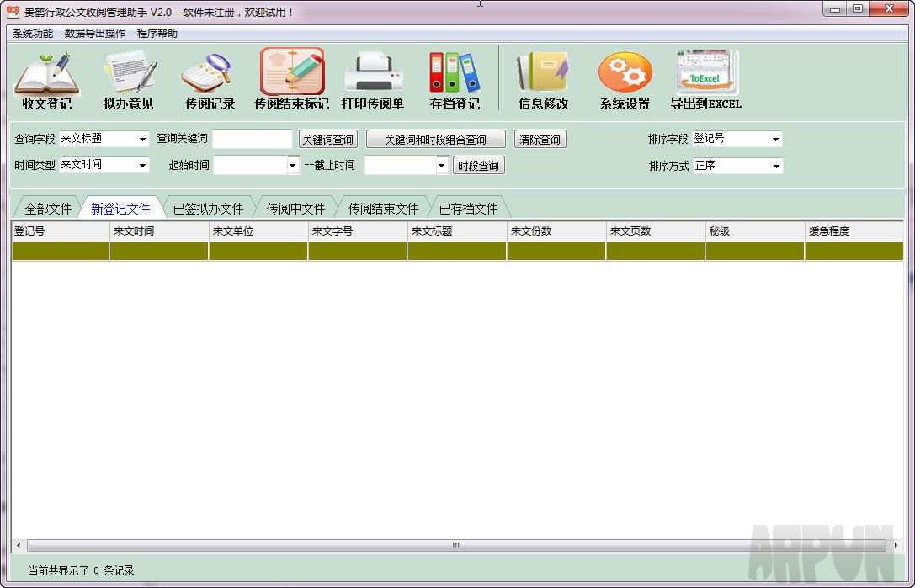Click the 拟办意见 opinion icon
This screenshot has width=915, height=588.
click(128, 78)
